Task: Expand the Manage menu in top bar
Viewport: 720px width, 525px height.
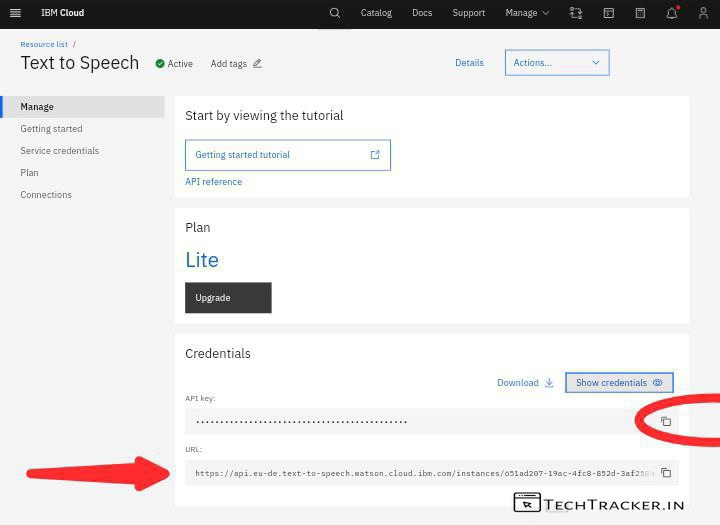Action: (x=527, y=13)
